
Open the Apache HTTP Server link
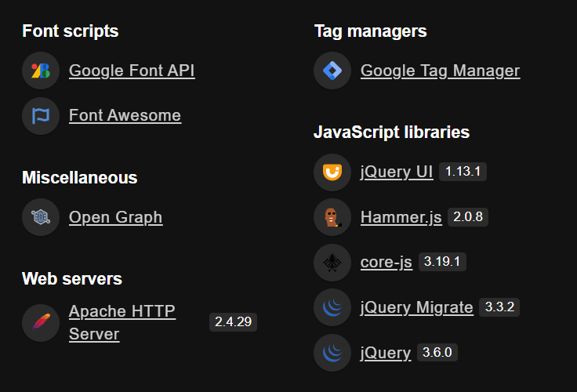tap(122, 322)
